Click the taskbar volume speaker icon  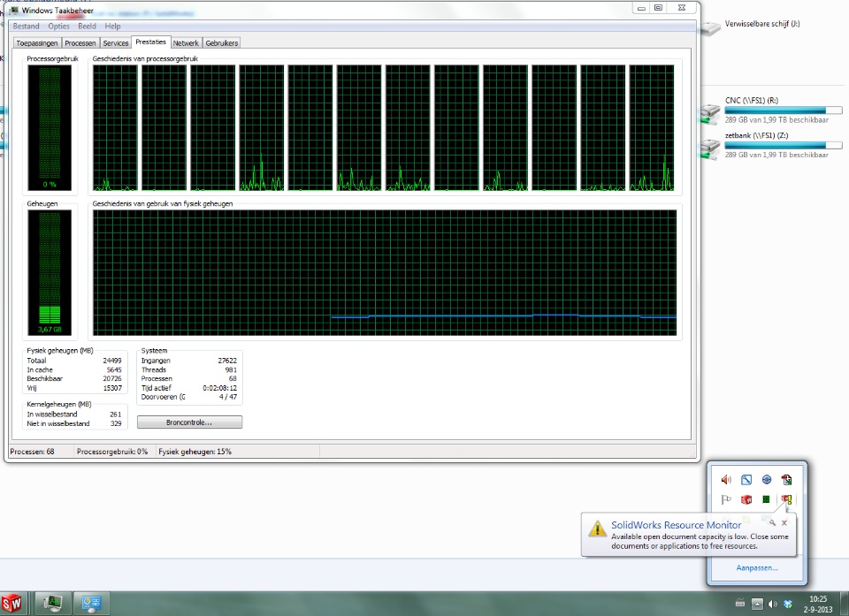(x=773, y=605)
